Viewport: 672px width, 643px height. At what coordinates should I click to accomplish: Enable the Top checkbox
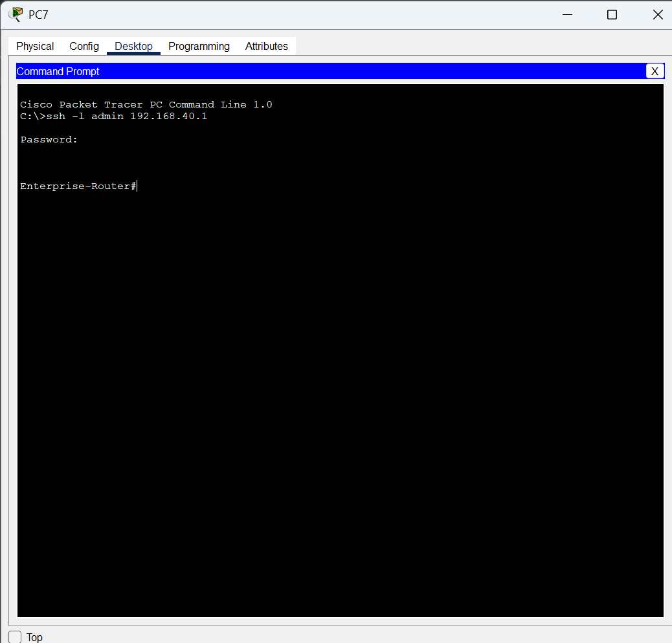[15, 637]
